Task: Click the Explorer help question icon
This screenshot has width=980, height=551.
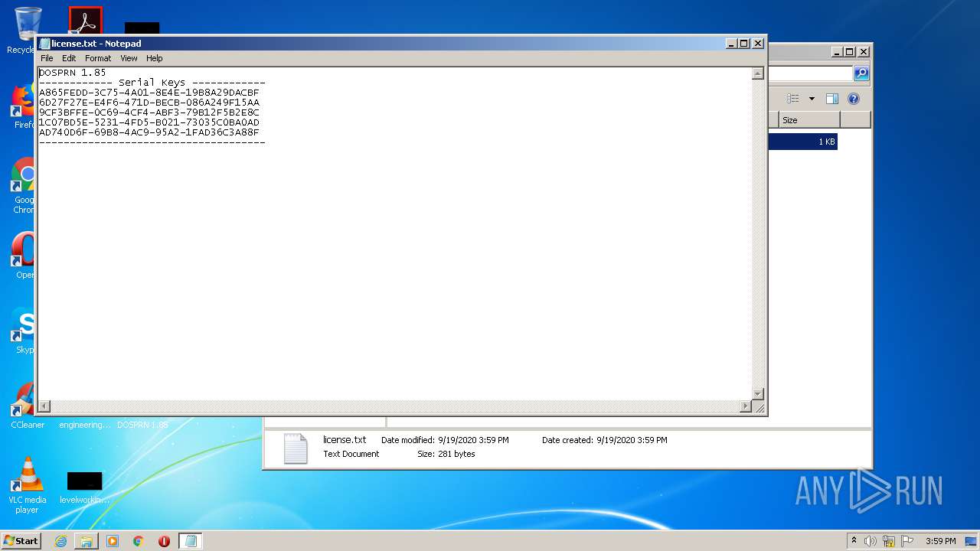Action: 854,99
